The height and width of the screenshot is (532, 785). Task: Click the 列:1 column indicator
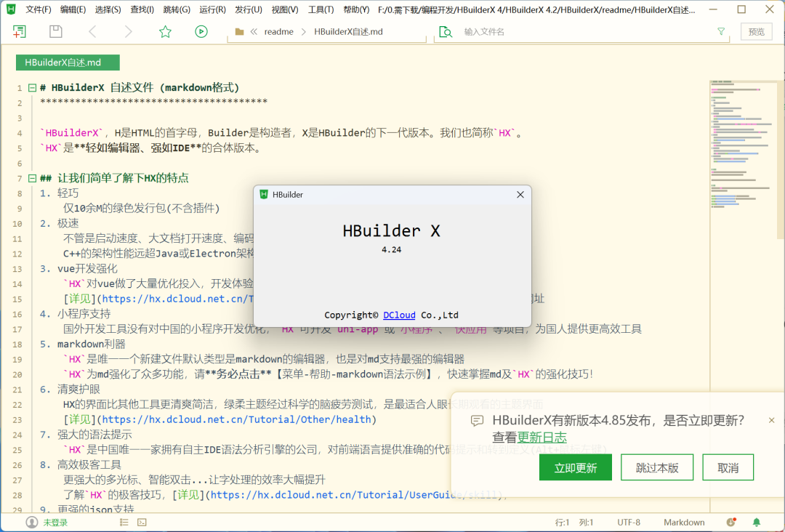pyautogui.click(x=587, y=523)
